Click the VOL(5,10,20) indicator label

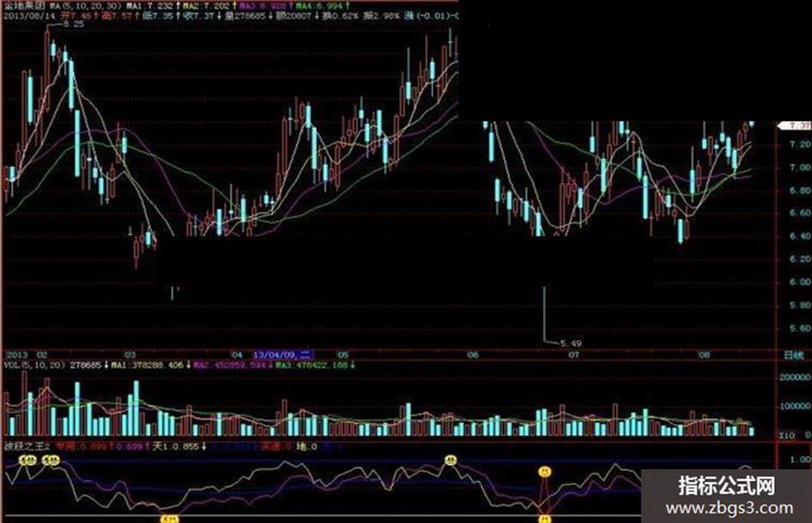pos(35,366)
